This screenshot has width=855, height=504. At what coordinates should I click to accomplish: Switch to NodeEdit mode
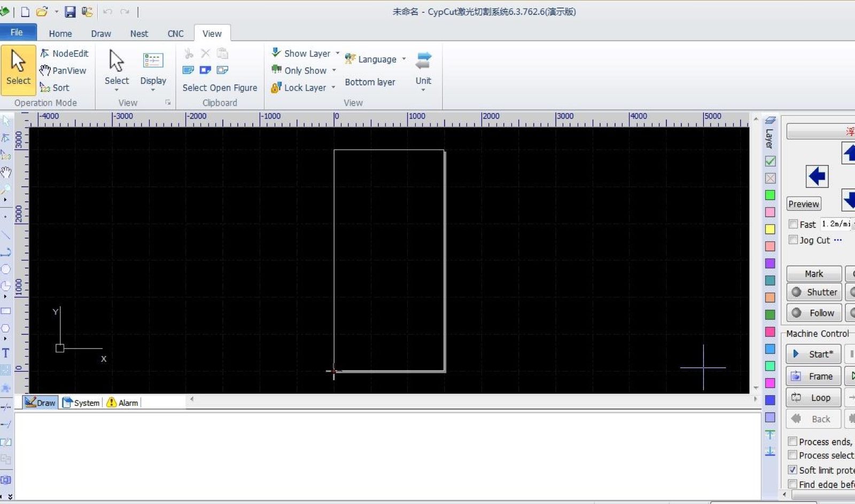[64, 53]
